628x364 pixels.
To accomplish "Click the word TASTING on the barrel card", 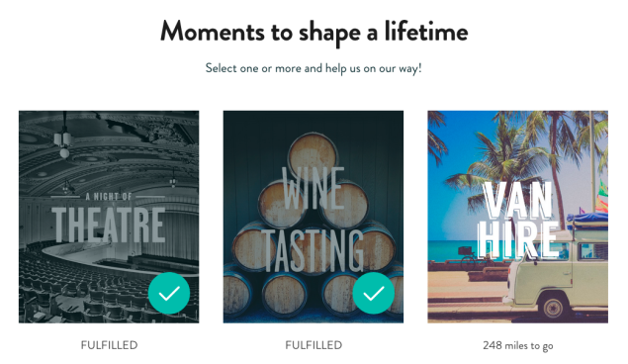I will [314, 251].
